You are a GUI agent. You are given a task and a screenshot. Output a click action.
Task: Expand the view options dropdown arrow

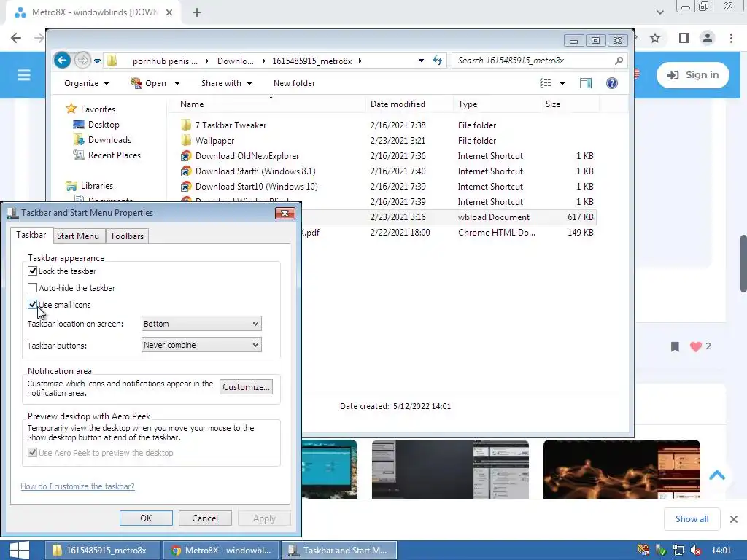click(x=562, y=83)
